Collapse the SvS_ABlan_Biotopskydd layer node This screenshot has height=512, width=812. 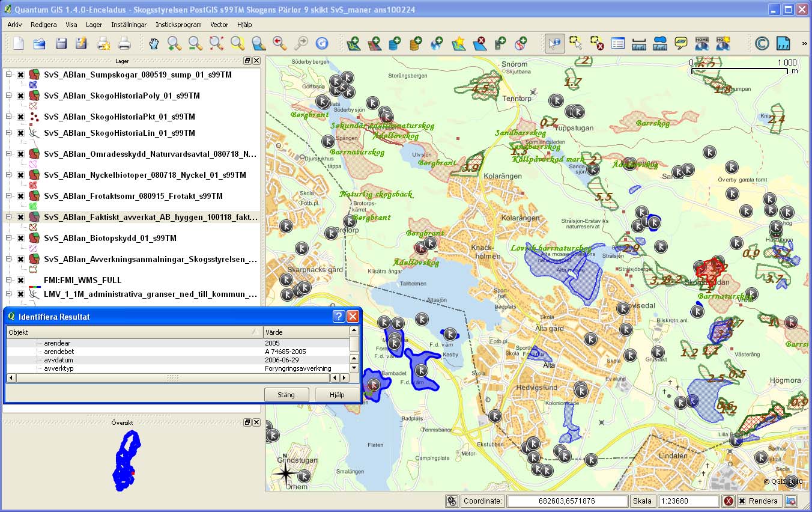tap(9, 238)
